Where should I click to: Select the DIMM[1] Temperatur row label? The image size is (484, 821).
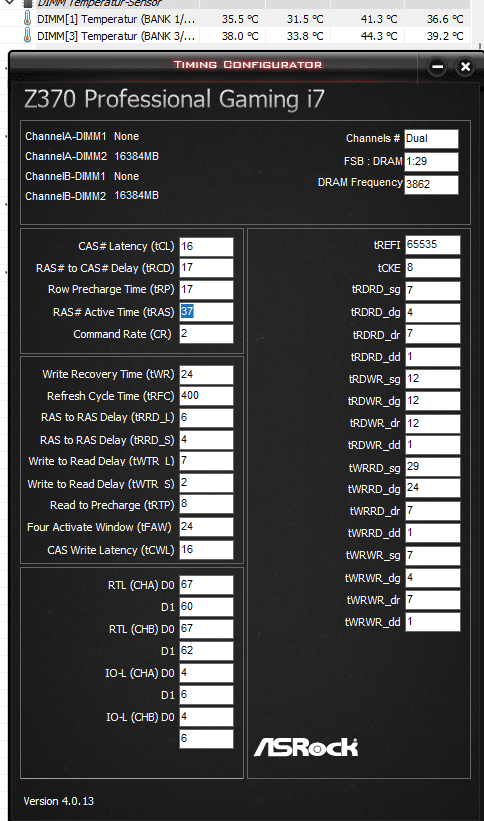(x=116, y=19)
